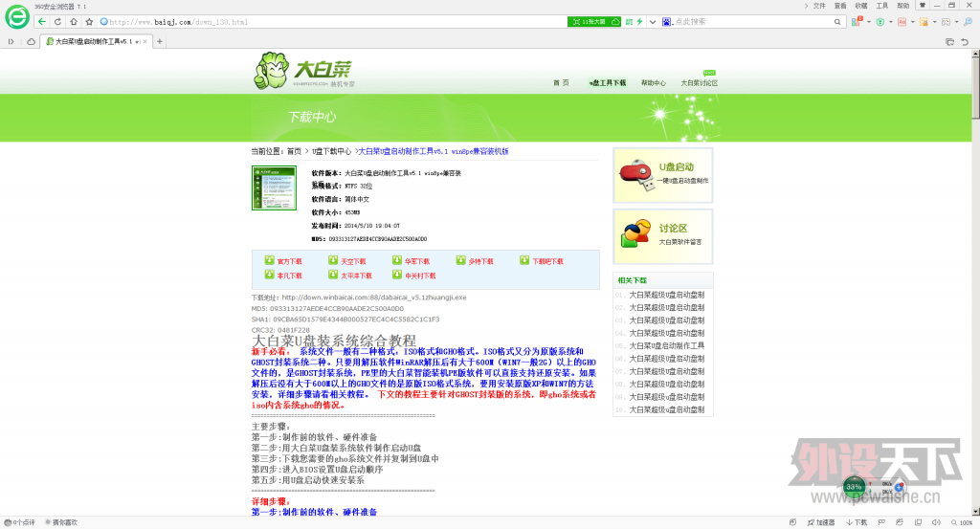Open the 工具 menu
Image resolution: width=980 pixels, height=529 pixels.
pos(881,6)
